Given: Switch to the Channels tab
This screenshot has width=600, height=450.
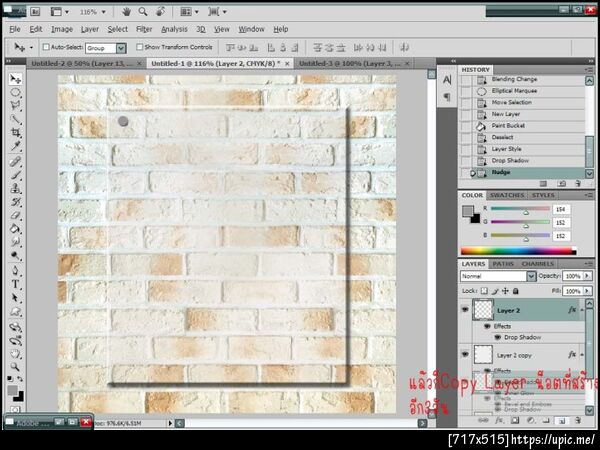Looking at the screenshot, I should pos(538,264).
